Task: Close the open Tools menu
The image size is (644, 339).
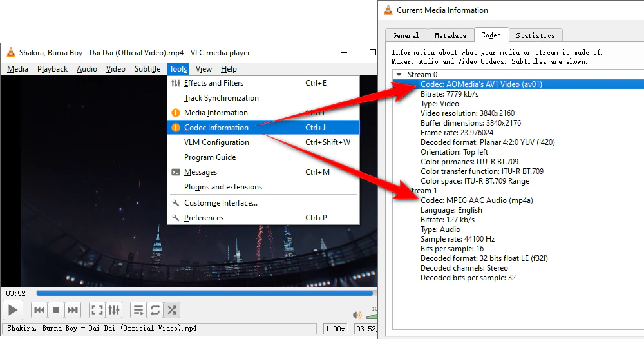Action: coord(178,69)
